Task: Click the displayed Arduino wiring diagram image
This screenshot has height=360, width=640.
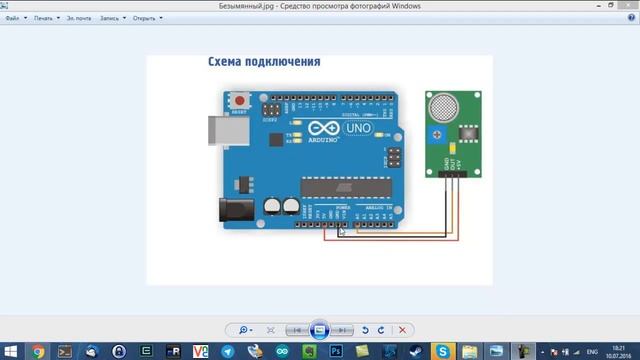Action: (320, 170)
